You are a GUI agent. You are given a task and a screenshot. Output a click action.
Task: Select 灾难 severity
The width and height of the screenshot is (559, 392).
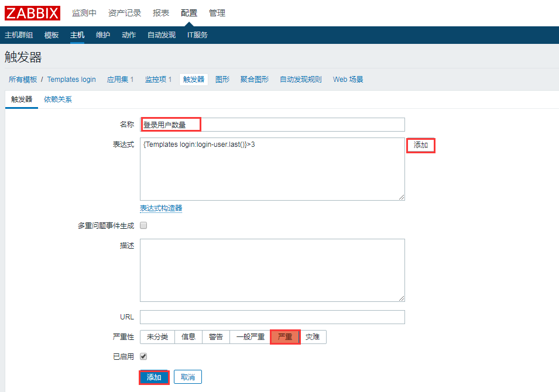(313, 337)
